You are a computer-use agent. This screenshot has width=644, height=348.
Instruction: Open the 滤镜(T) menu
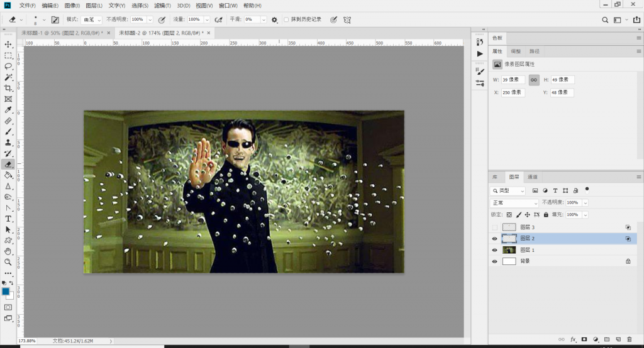coord(162,5)
